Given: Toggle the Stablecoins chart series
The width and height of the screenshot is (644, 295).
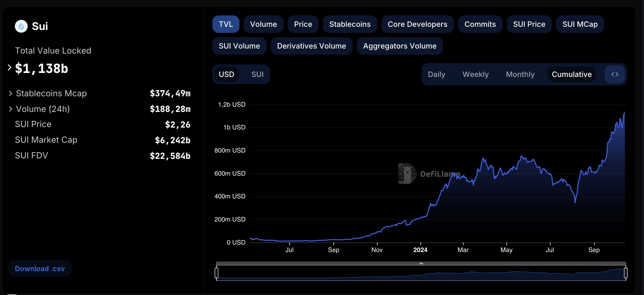Looking at the screenshot, I should pyautogui.click(x=350, y=24).
